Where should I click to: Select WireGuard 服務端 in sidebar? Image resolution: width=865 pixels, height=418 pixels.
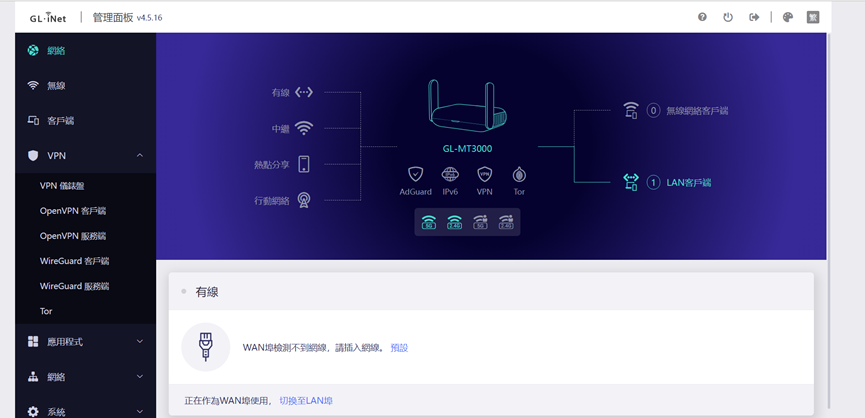(73, 286)
